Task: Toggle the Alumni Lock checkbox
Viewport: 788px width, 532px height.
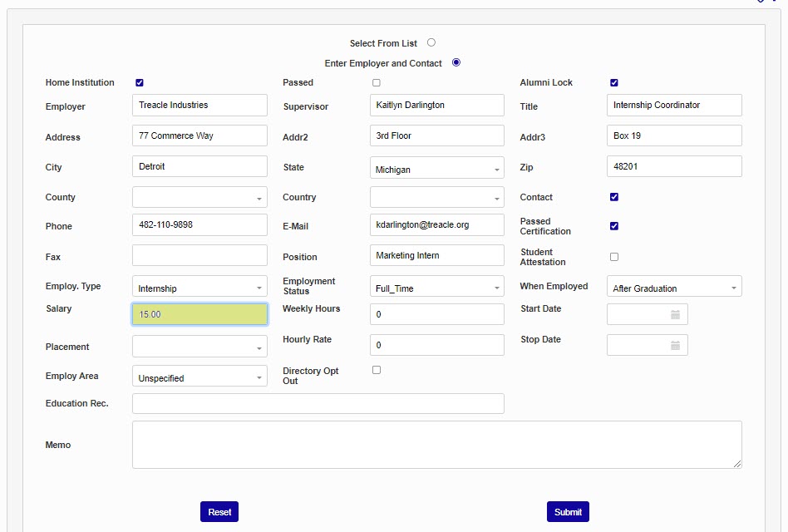Action: tap(614, 82)
